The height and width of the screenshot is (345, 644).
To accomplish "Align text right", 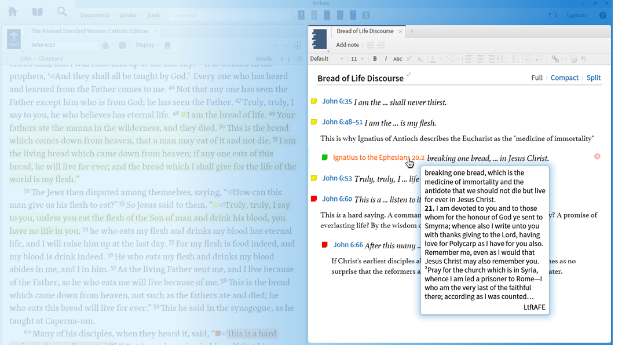I will (x=491, y=59).
